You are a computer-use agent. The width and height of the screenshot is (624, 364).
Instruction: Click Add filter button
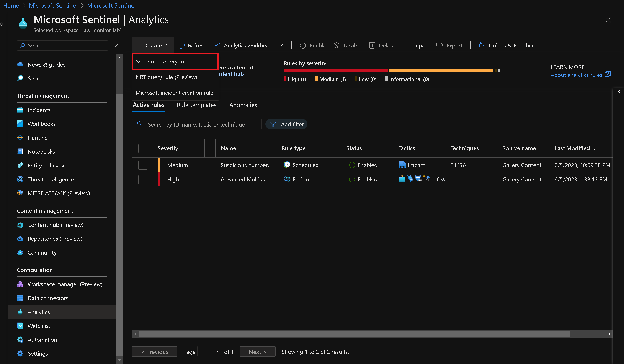click(x=286, y=124)
